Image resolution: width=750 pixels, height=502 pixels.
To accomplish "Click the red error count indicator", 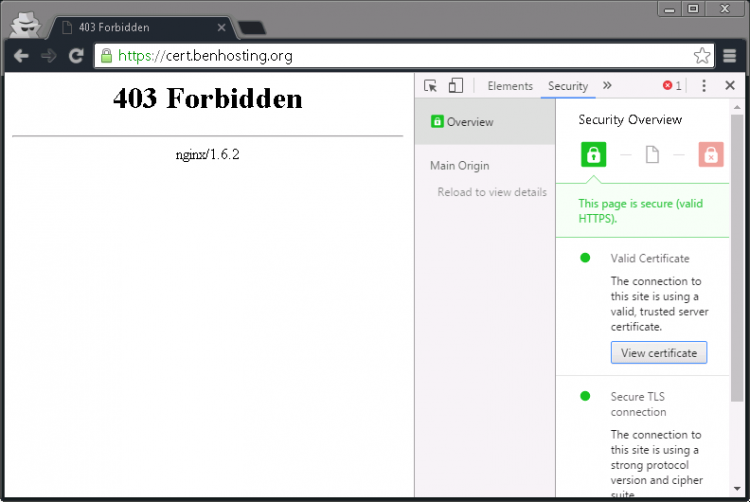I will [672, 86].
